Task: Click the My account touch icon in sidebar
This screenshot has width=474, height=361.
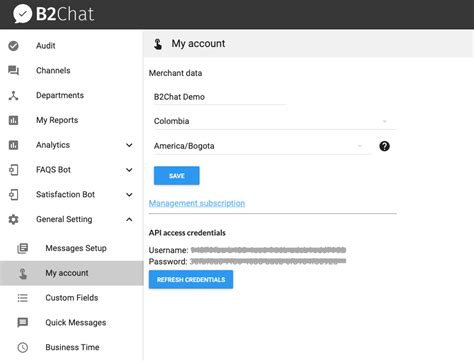Action: point(23,273)
